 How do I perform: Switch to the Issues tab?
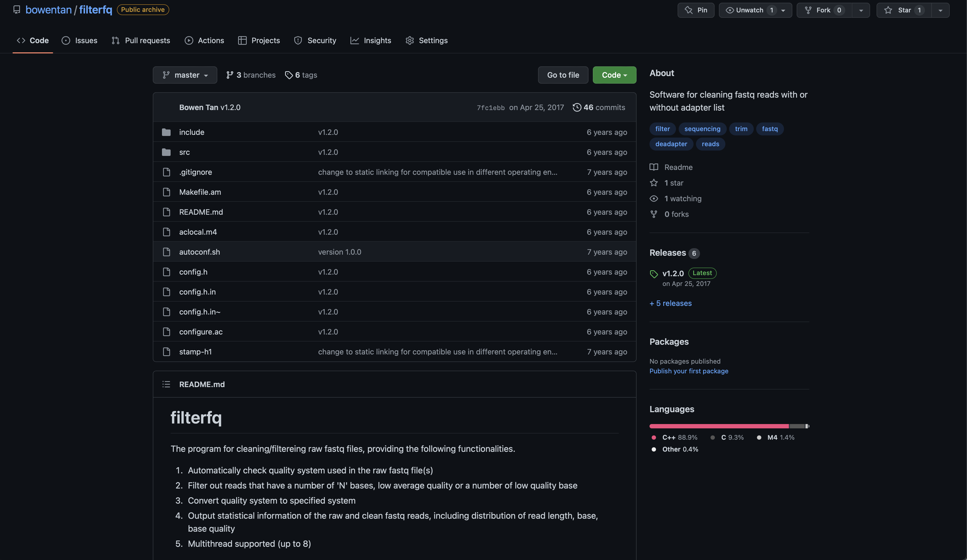(79, 41)
